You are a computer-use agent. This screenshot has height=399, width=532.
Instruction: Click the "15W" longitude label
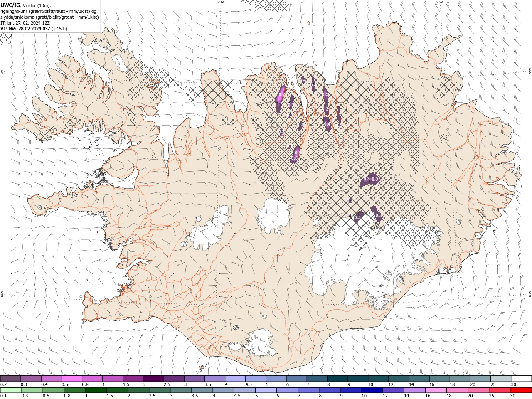(440, 2)
